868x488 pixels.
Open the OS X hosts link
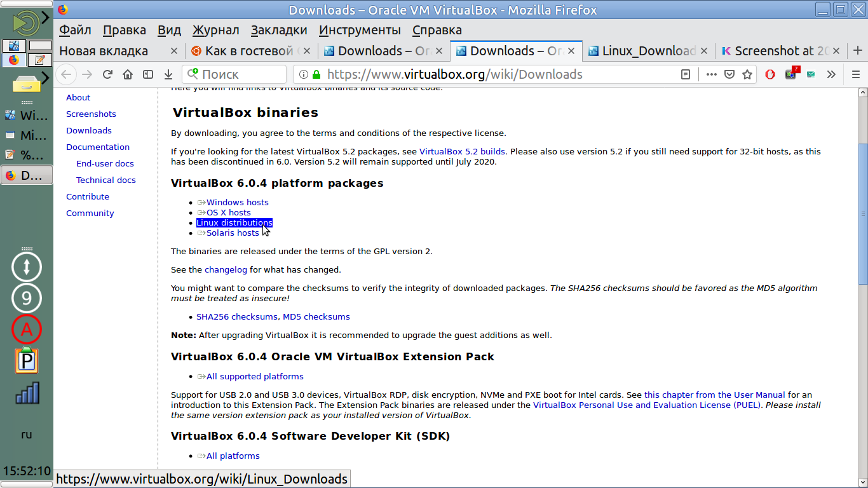coord(229,212)
